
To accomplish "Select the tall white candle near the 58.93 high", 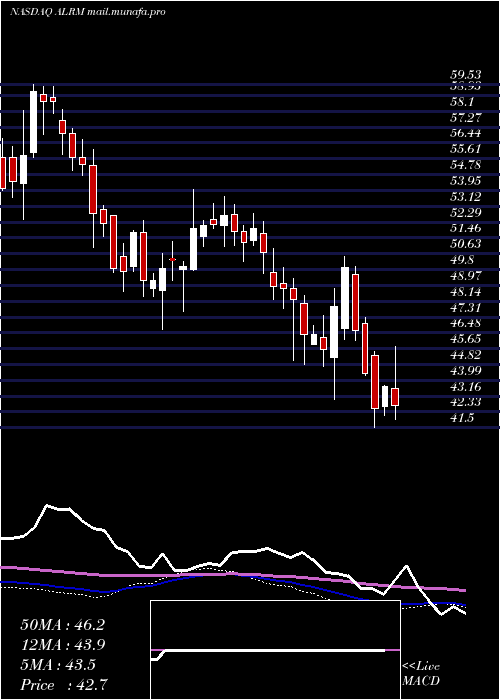I will 33,122.
